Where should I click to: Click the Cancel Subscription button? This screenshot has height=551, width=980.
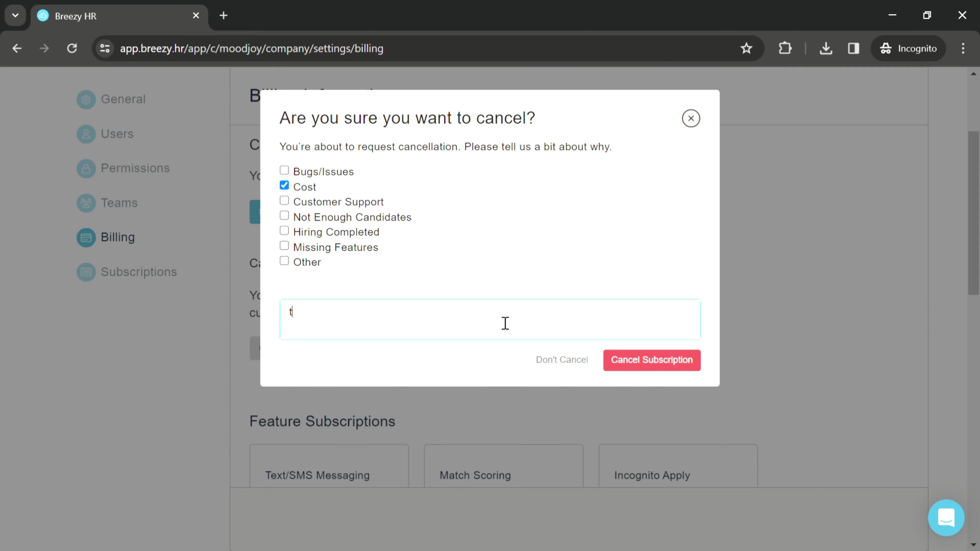652,359
